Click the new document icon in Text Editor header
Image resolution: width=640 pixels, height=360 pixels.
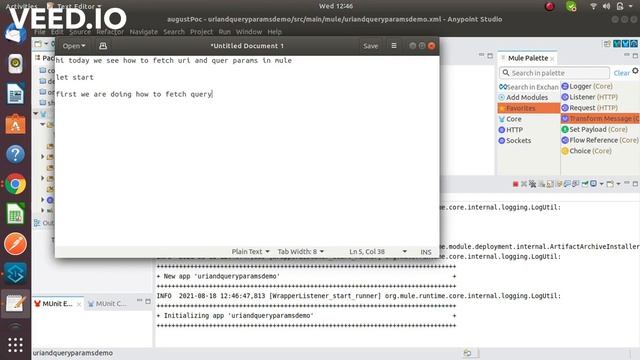click(x=103, y=46)
